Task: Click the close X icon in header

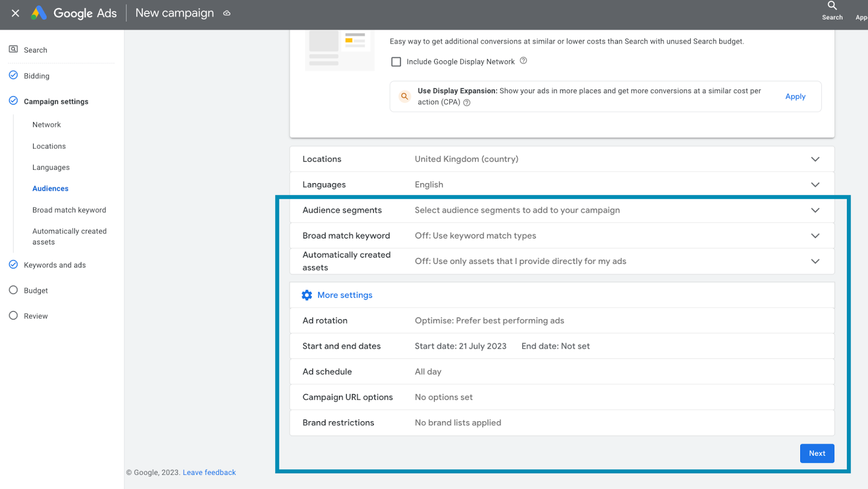Action: 15,13
